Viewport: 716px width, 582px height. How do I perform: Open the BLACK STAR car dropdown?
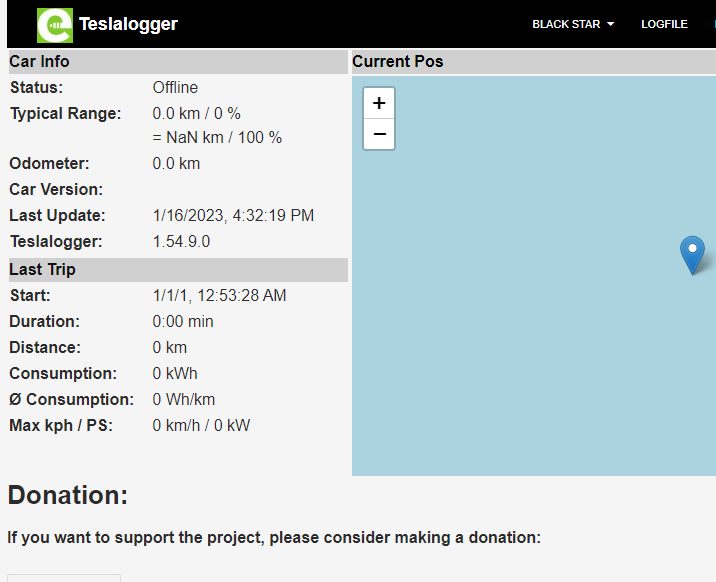[x=573, y=24]
